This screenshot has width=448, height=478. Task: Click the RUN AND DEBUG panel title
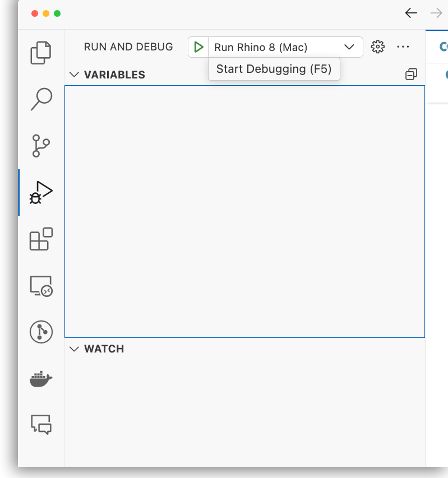click(128, 47)
